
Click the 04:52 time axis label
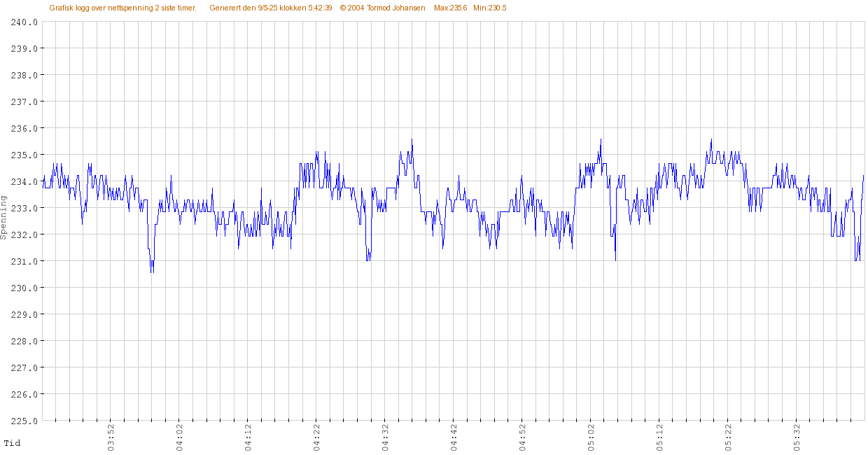click(522, 437)
